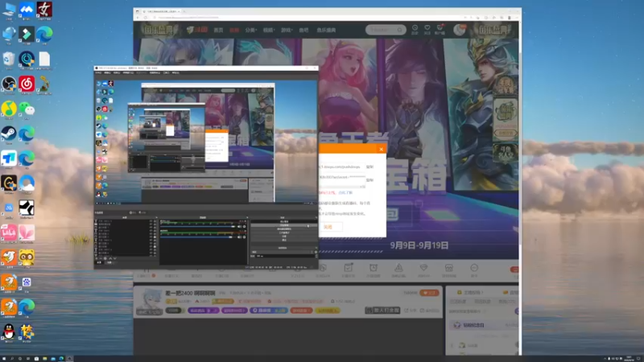The width and height of the screenshot is (644, 362).
Task: Open the This PC desktop icon
Action: pyautogui.click(x=9, y=10)
